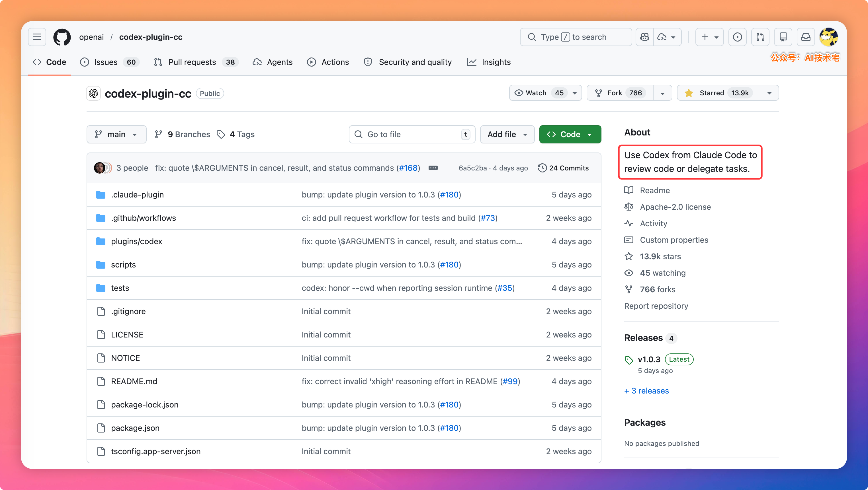Open the plugins/codex folder

click(136, 241)
